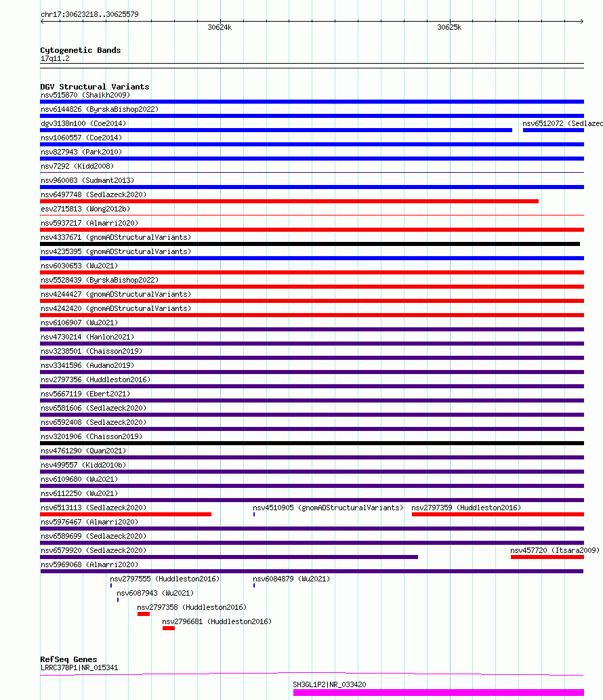Select nsv6087943 (Wu2021) label
The height and width of the screenshot is (700, 603).
(155, 595)
